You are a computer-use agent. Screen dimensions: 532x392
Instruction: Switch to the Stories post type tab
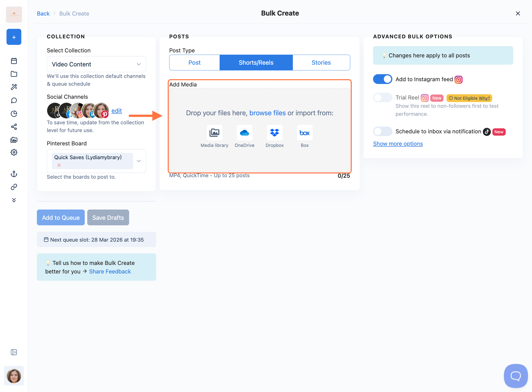pyautogui.click(x=321, y=63)
